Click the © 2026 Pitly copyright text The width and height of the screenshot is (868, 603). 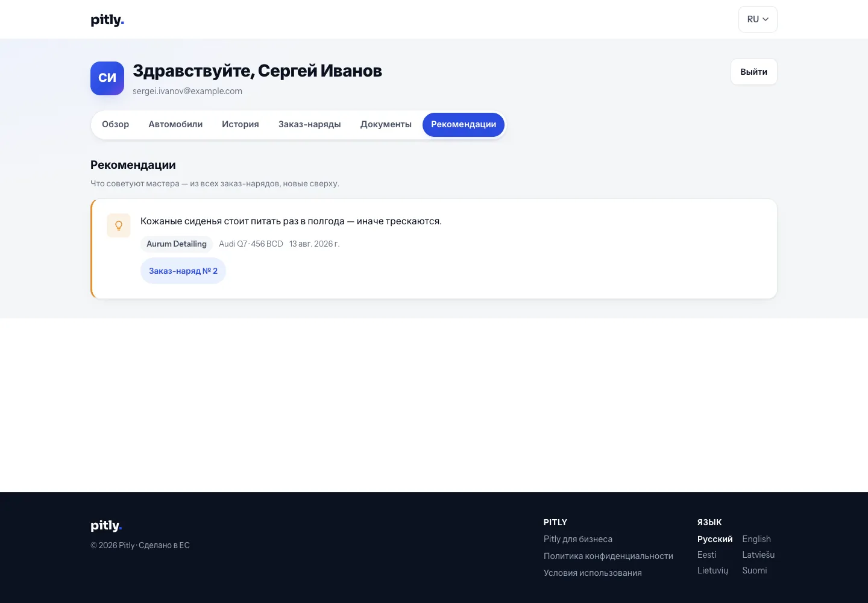pos(140,545)
